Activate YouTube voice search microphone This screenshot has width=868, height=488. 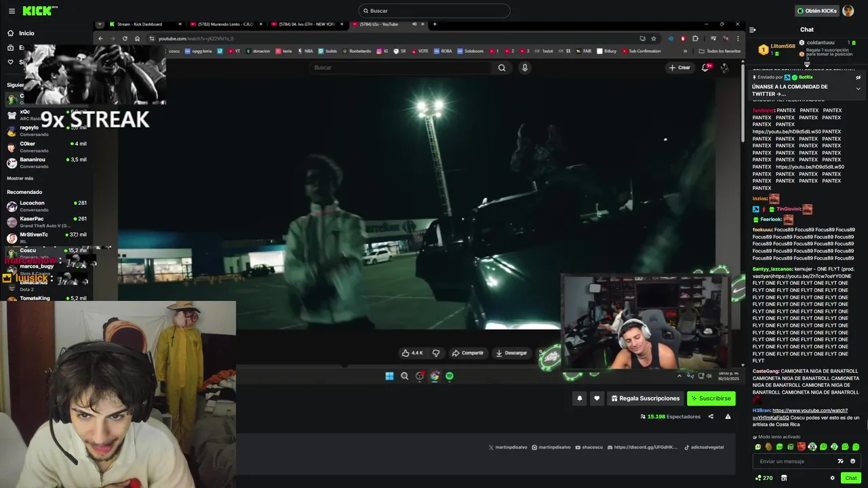tap(524, 68)
